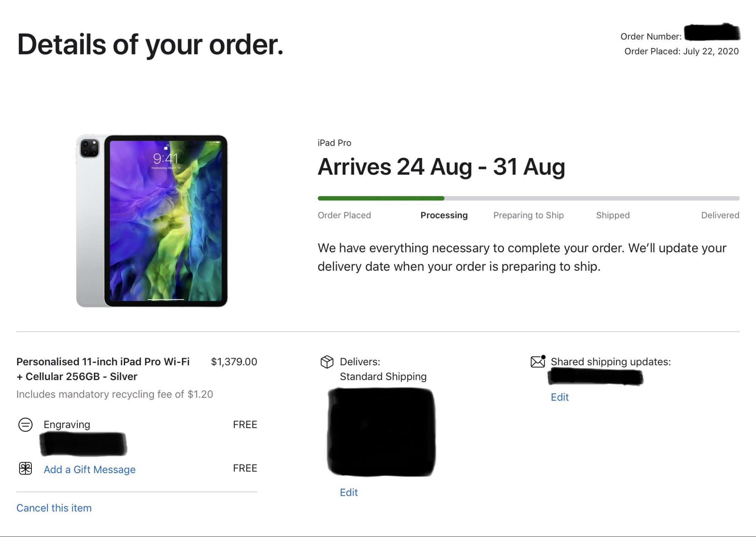Viewport: 756px width, 537px height.
Task: Click the envelope shipping updates icon
Action: coord(538,362)
